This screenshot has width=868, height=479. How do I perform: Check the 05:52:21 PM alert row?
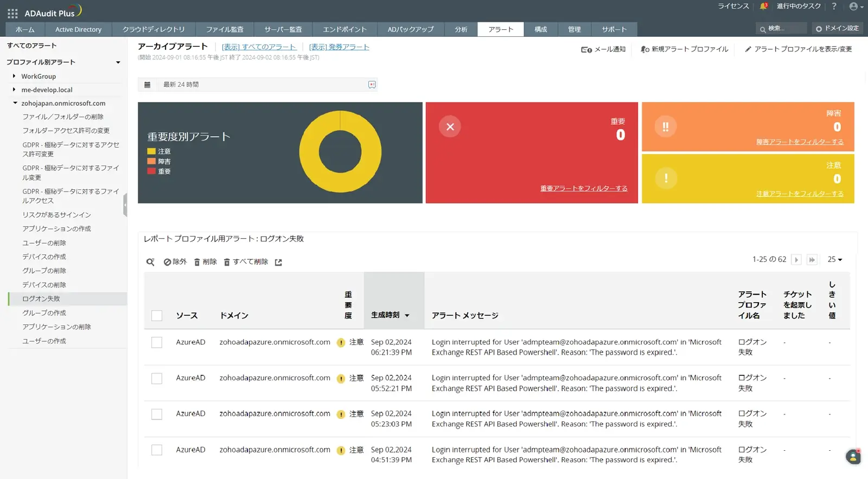tap(157, 378)
